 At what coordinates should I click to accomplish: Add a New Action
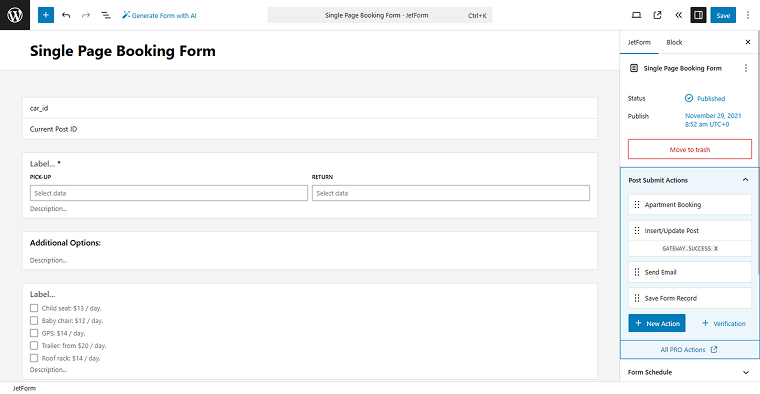[x=657, y=323]
